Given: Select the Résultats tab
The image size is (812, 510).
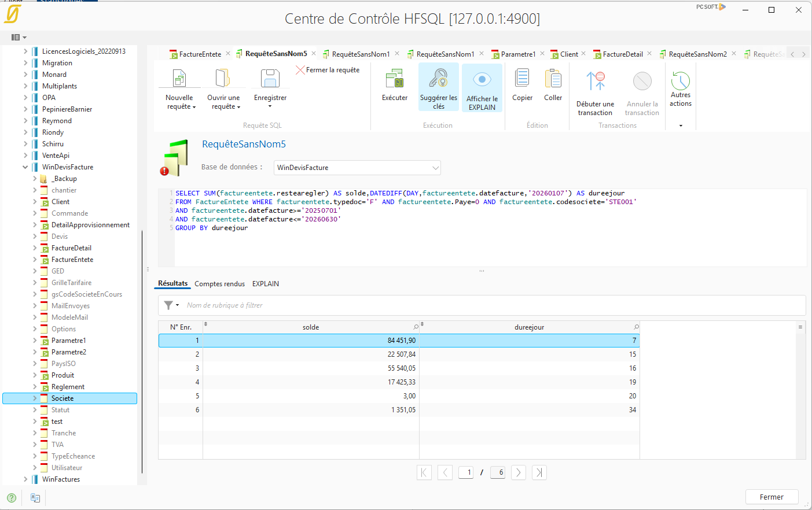Looking at the screenshot, I should 173,283.
